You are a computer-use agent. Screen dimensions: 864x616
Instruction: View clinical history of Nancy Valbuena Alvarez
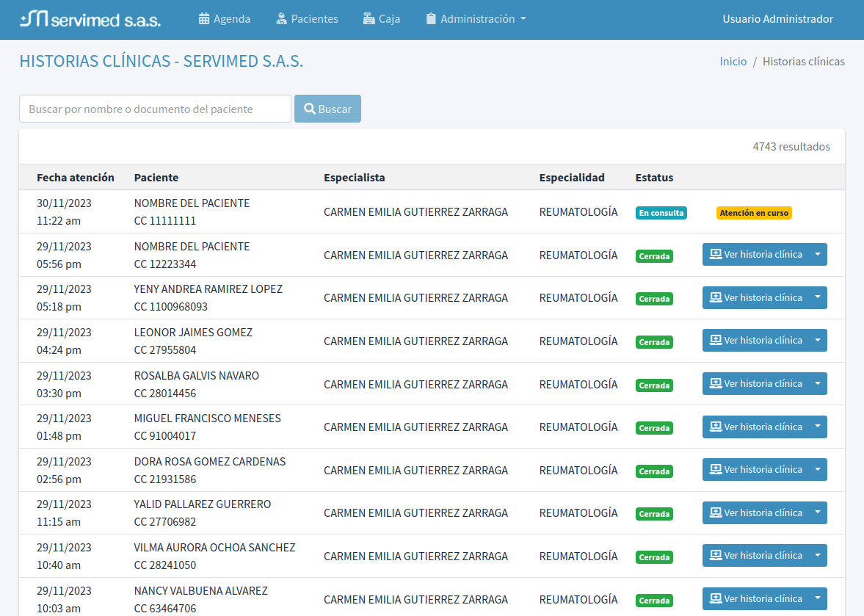tap(755, 598)
